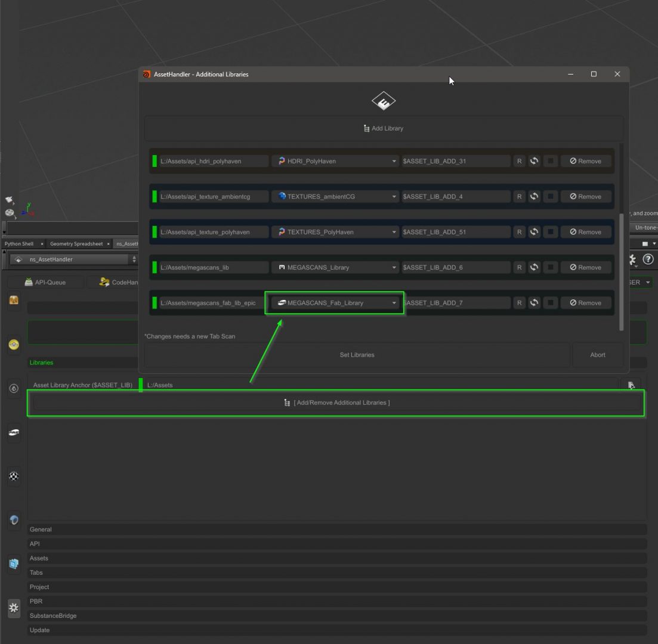This screenshot has width=658, height=644.
Task: Click the Asset Library Anchor path field
Action: click(381, 385)
